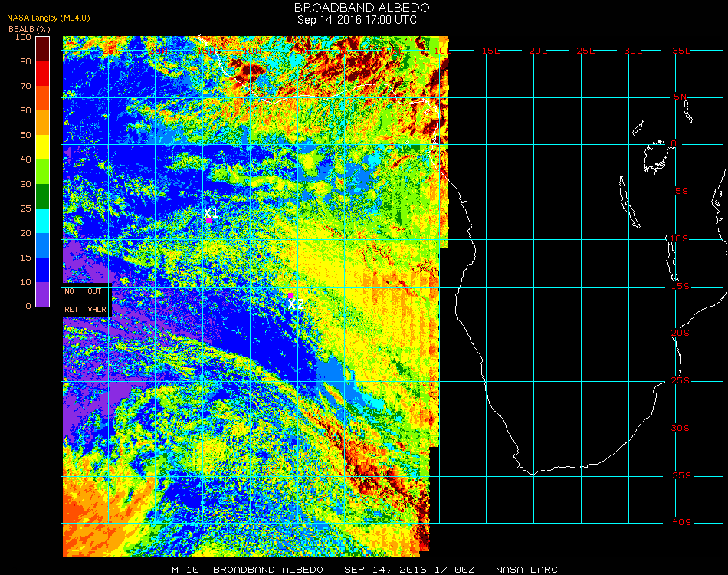Click the BBALB (%) colorbar heading
The width and height of the screenshot is (728, 575).
coord(29,29)
